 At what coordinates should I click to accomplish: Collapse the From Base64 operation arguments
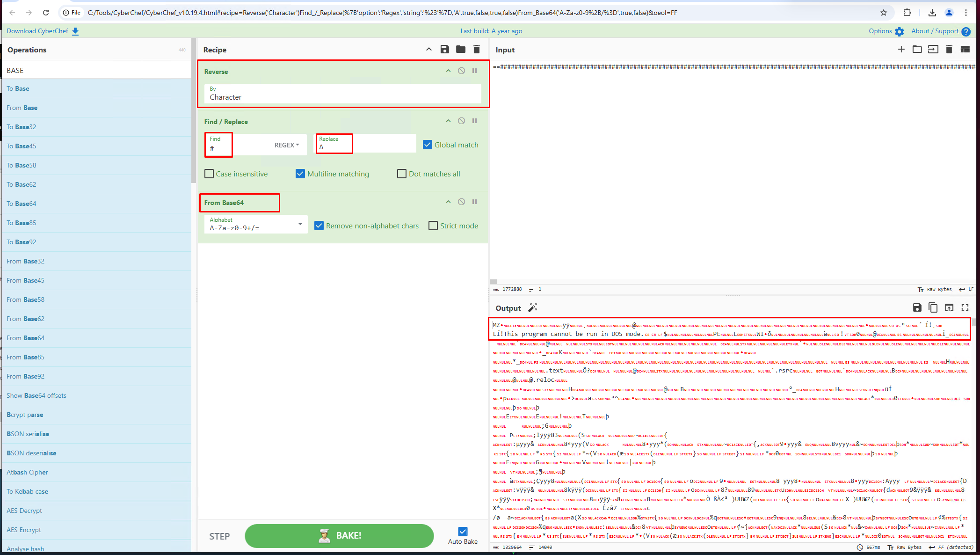pyautogui.click(x=448, y=202)
